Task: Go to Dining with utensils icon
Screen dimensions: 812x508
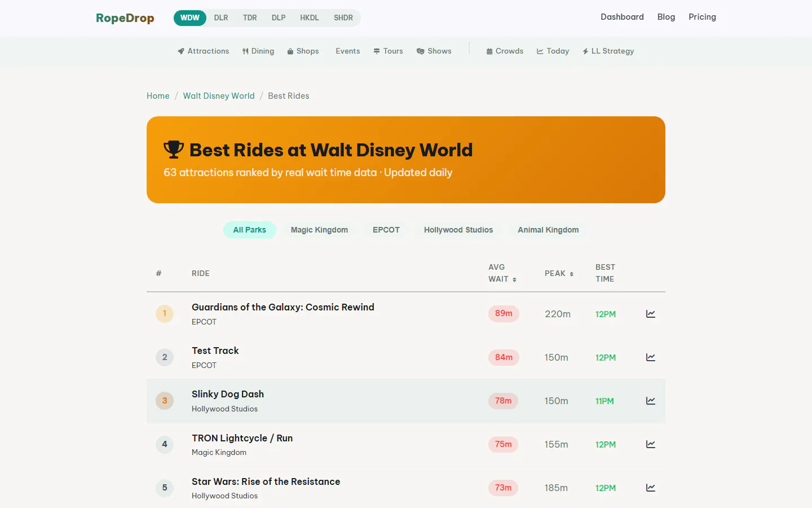Action: click(x=258, y=51)
